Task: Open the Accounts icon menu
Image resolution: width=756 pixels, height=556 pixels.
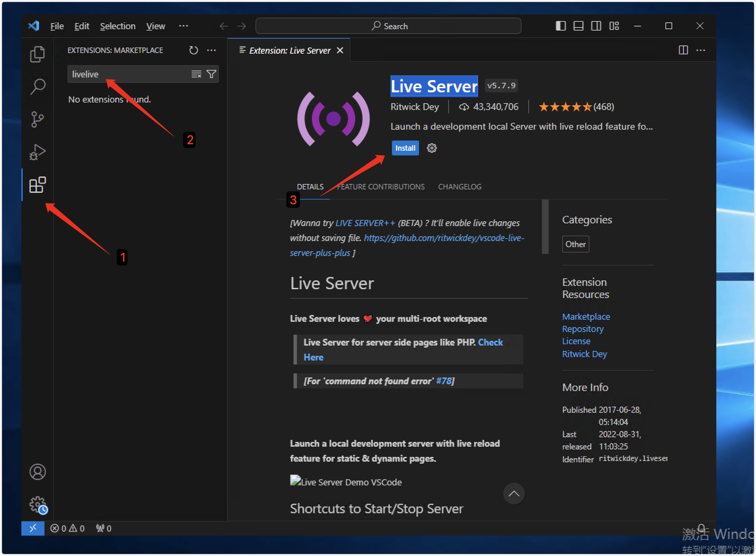Action: point(37,472)
